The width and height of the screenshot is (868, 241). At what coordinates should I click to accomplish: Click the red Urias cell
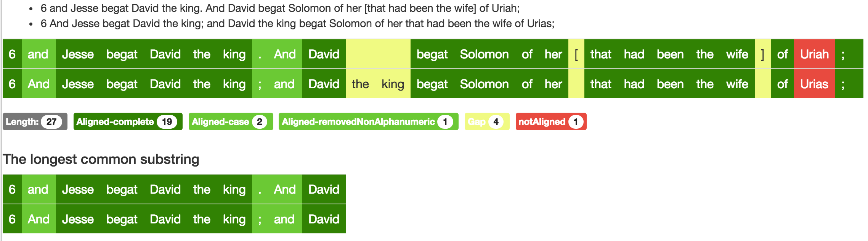(x=814, y=84)
